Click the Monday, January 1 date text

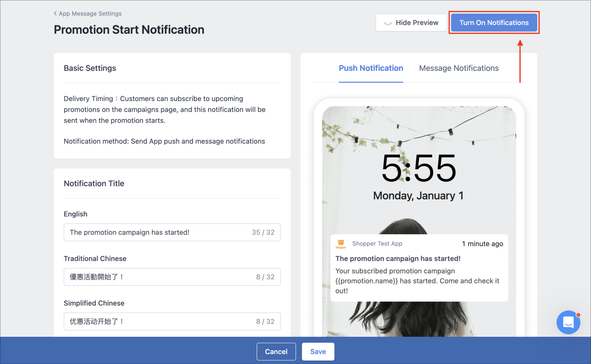point(418,196)
